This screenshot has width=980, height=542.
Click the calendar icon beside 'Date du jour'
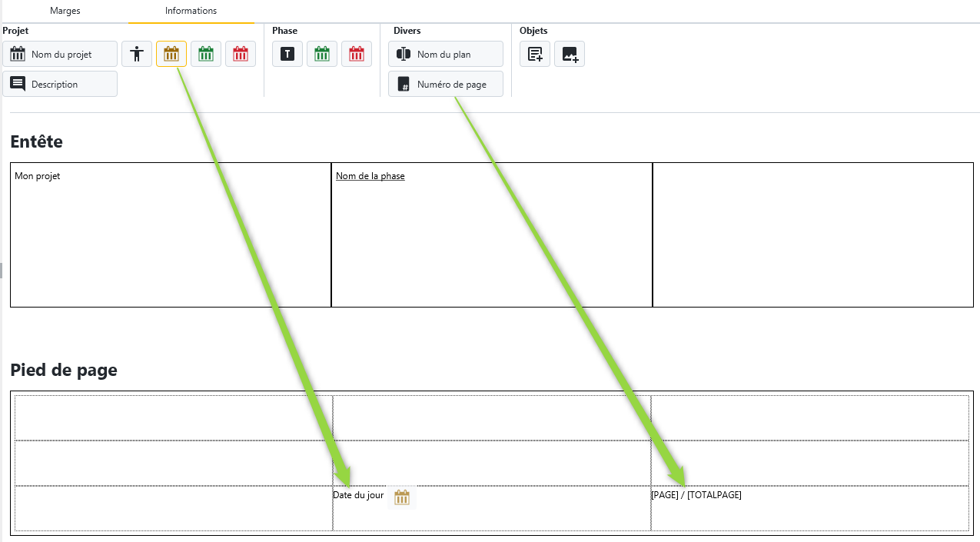[x=402, y=497]
